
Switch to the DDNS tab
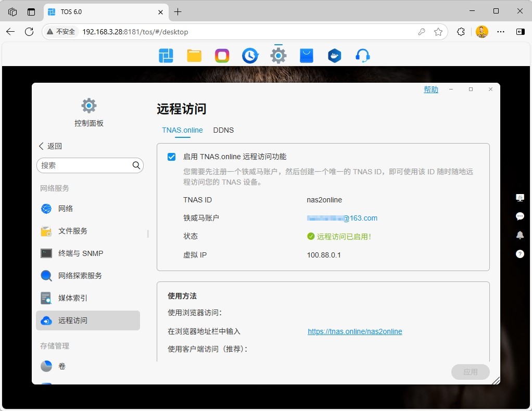(223, 130)
